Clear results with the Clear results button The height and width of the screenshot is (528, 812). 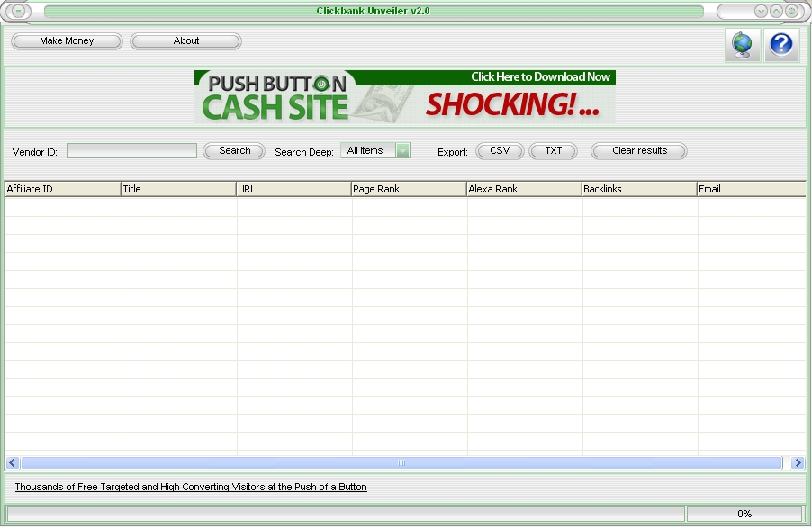point(639,150)
